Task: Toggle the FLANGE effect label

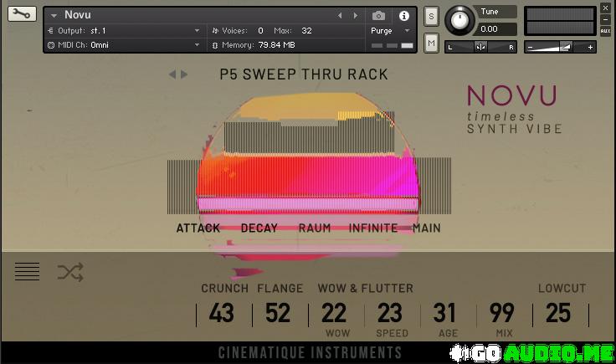Action: (x=280, y=289)
